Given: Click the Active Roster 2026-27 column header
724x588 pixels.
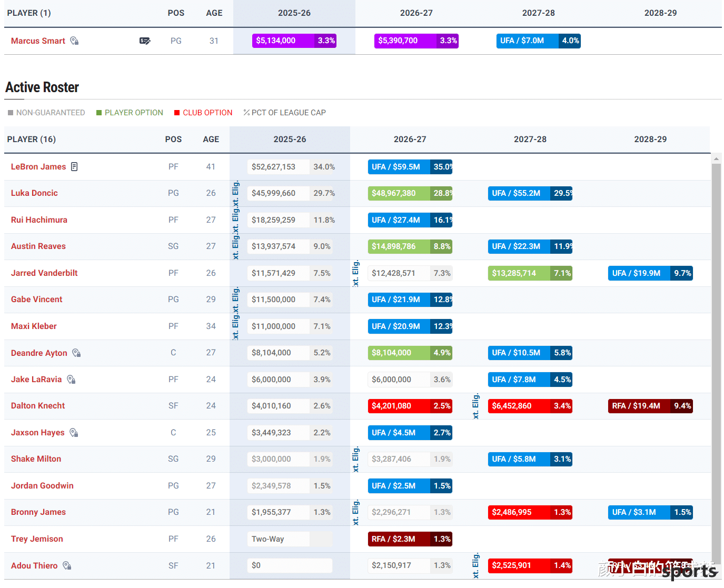Looking at the screenshot, I should click(x=410, y=139).
